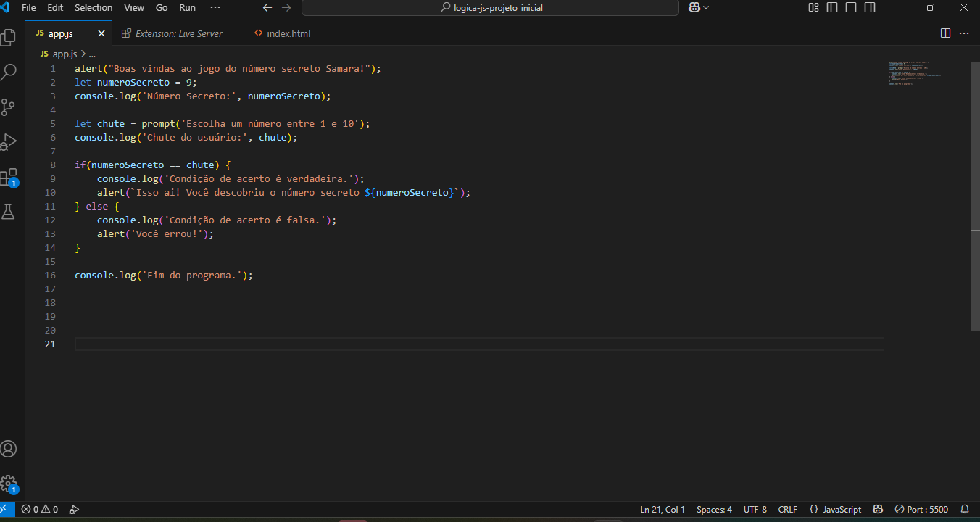Open the Selection menu
The width and height of the screenshot is (980, 522).
(x=94, y=8)
